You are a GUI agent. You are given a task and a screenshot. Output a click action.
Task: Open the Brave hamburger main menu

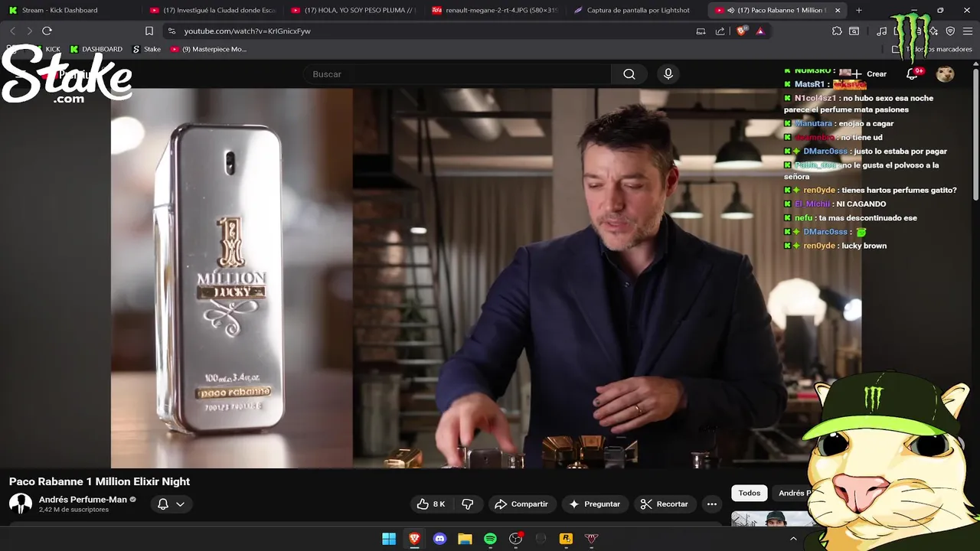click(x=967, y=31)
